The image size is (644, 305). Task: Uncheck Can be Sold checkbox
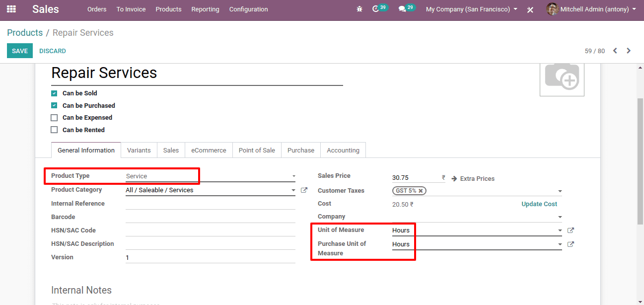click(x=54, y=93)
